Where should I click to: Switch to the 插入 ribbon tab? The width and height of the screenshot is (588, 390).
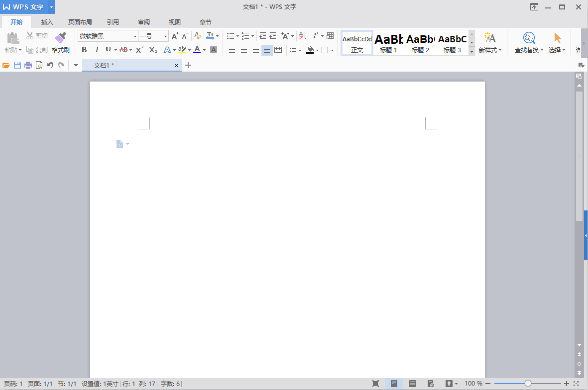(x=47, y=22)
